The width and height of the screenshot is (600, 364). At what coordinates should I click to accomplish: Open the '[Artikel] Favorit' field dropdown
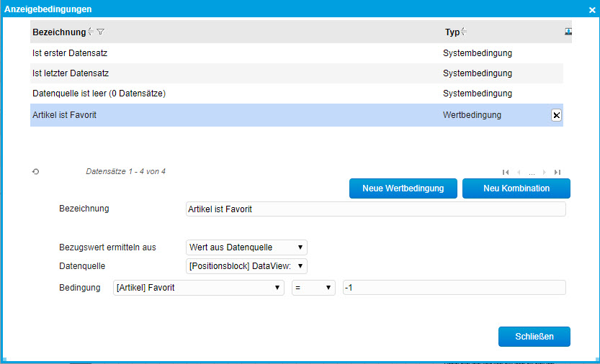198,287
